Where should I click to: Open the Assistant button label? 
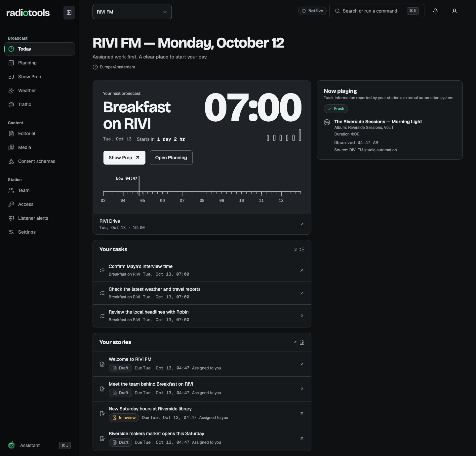click(30, 445)
